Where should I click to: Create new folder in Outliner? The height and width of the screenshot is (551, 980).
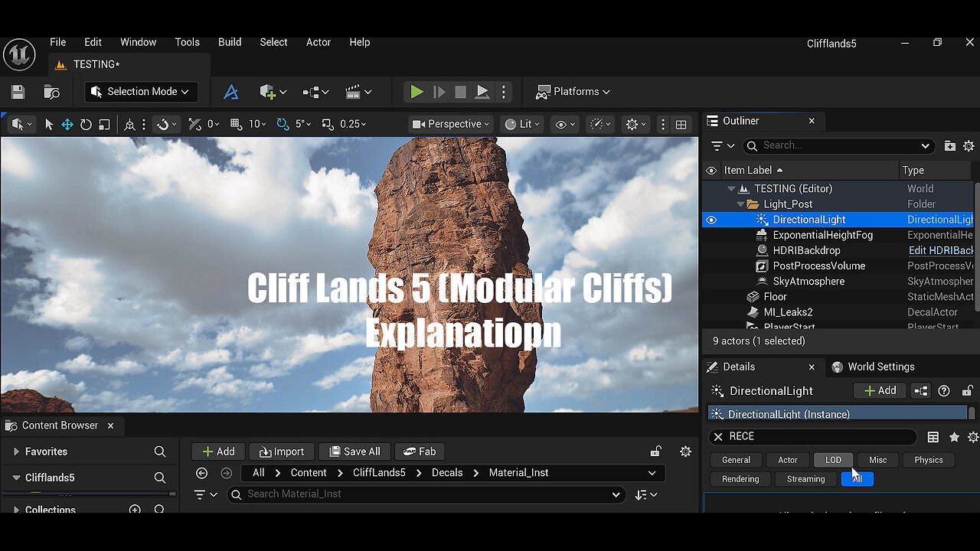(950, 145)
